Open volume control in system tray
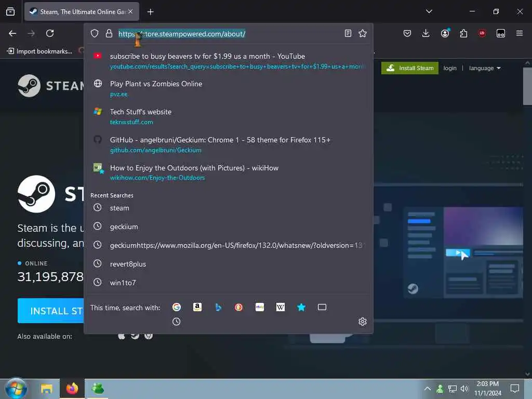Image resolution: width=532 pixels, height=399 pixels. pos(464,389)
